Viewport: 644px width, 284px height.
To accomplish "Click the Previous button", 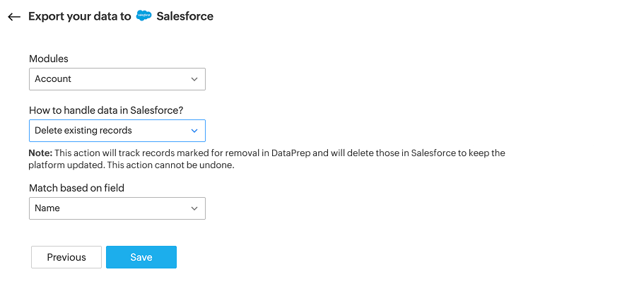I will click(x=66, y=257).
